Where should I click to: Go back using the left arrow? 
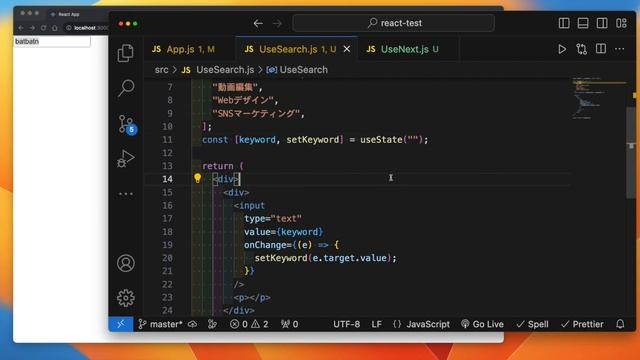258,23
